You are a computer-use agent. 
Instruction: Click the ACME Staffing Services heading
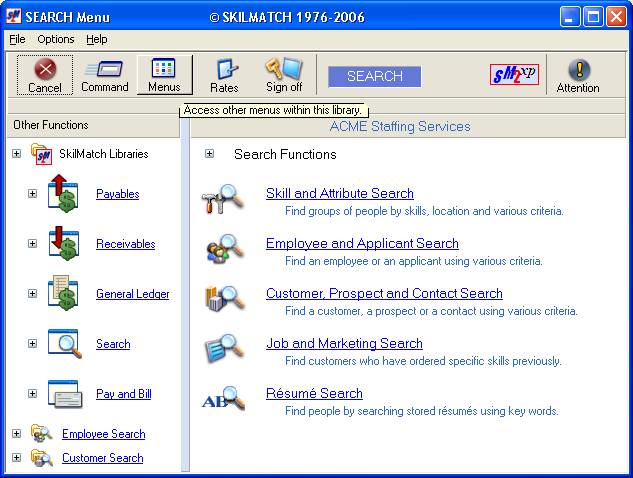click(x=400, y=126)
